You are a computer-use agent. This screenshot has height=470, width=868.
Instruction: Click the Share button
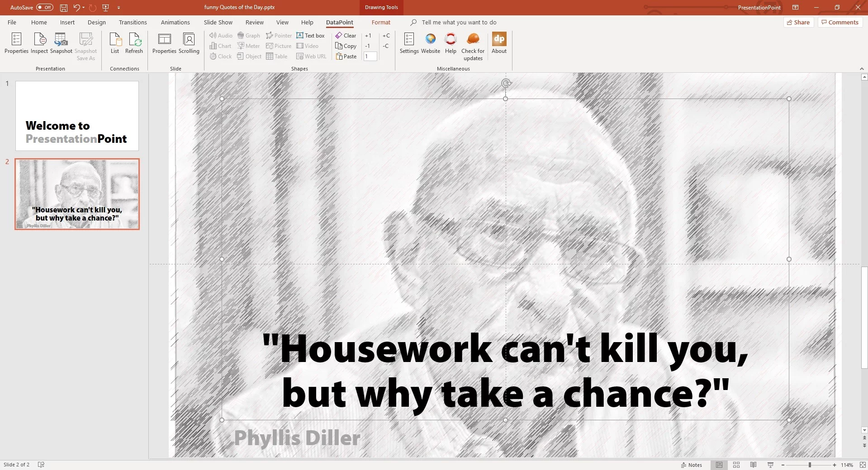tap(798, 22)
